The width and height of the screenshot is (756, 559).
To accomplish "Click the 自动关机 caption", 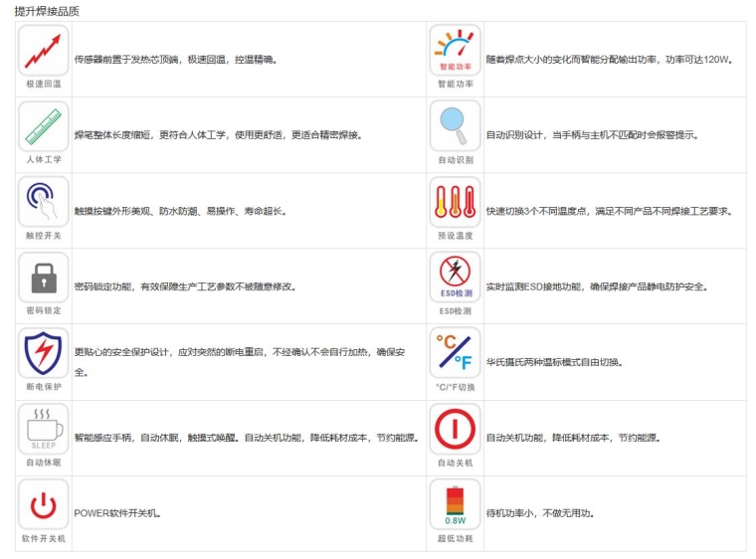I will pos(456,463).
